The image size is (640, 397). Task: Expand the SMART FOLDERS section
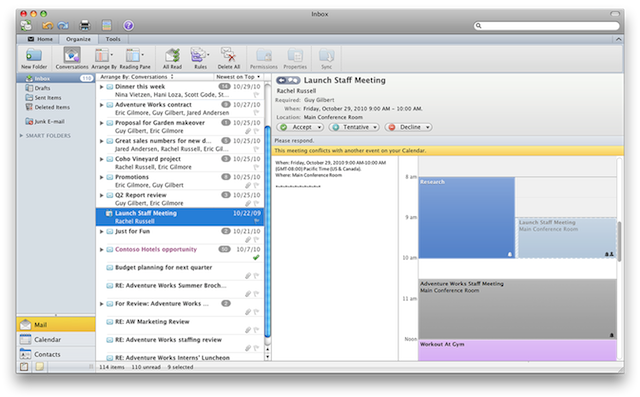[x=21, y=135]
